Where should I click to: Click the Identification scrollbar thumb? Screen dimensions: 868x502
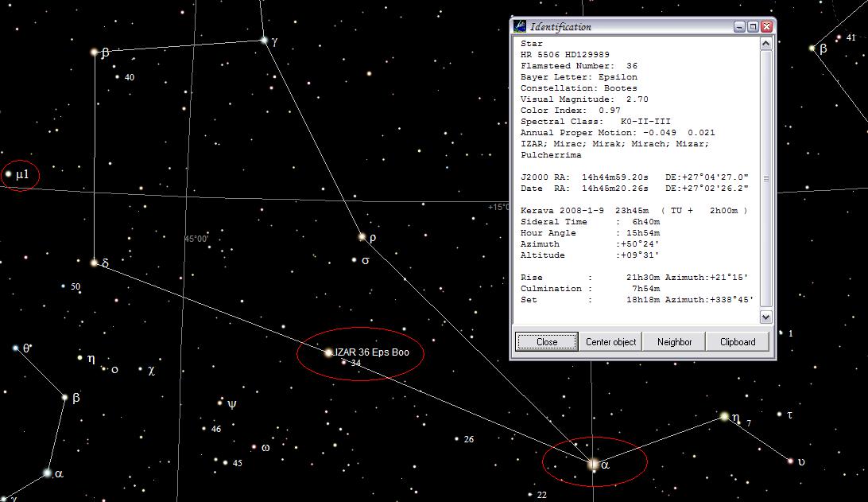pos(766,179)
